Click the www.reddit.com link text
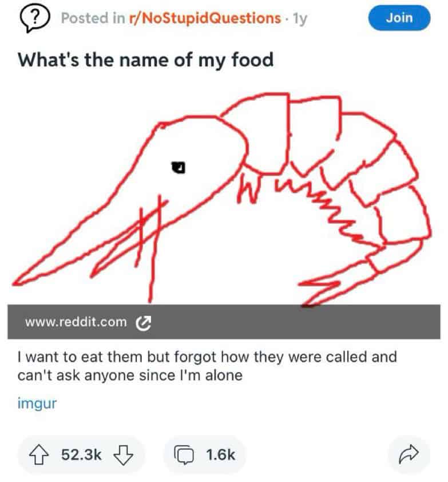Image resolution: width=448 pixels, height=482 pixels. pyautogui.click(x=76, y=322)
